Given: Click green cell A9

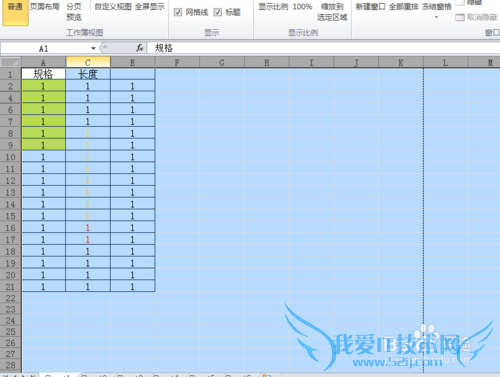Looking at the screenshot, I should coord(43,145).
